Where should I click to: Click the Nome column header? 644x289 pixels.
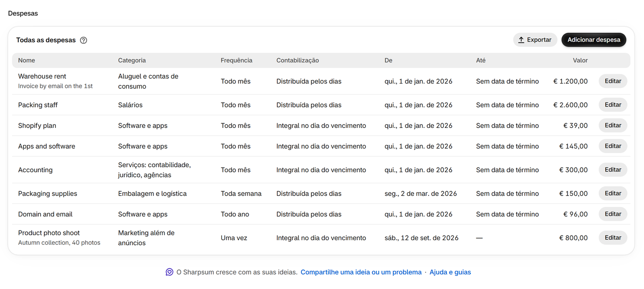(x=27, y=60)
